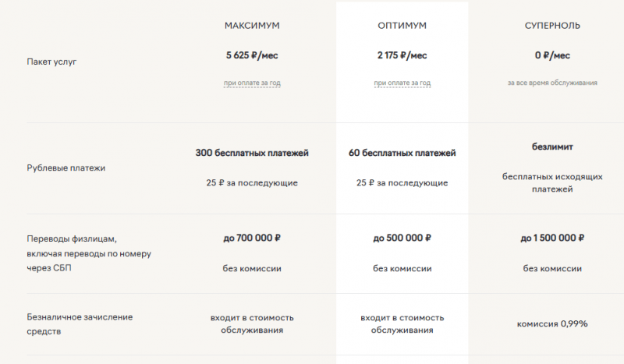This screenshot has width=624, height=364.
Task: Click the "до 500 000 ₽" limit
Action: point(402,239)
